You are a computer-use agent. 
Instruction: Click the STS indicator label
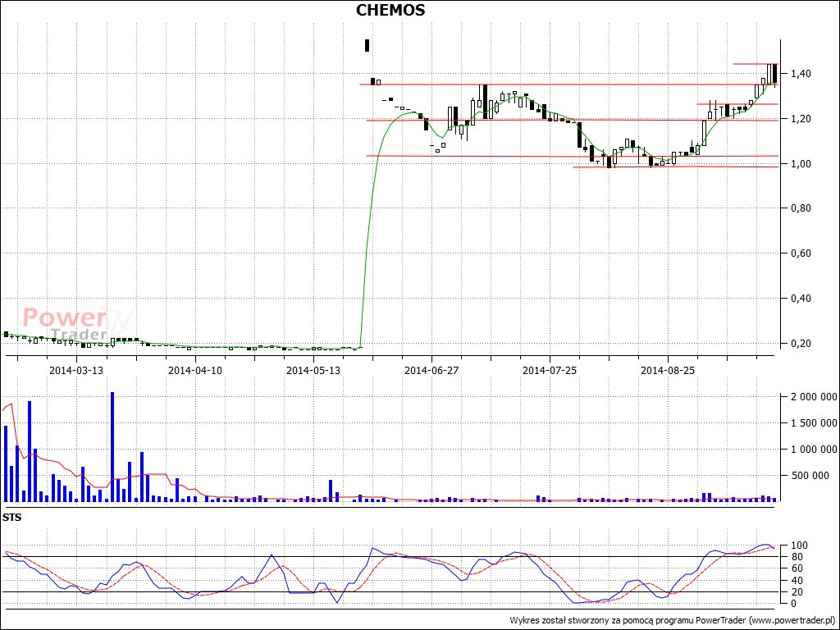tap(10, 518)
